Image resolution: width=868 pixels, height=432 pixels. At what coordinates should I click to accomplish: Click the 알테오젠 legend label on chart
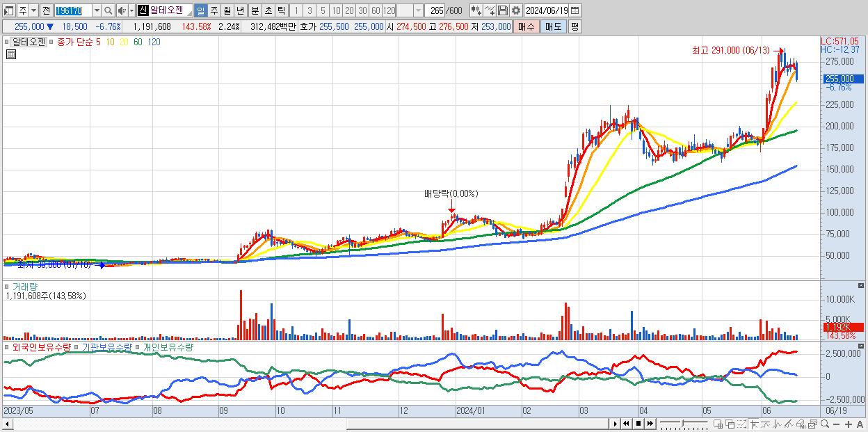[28, 42]
